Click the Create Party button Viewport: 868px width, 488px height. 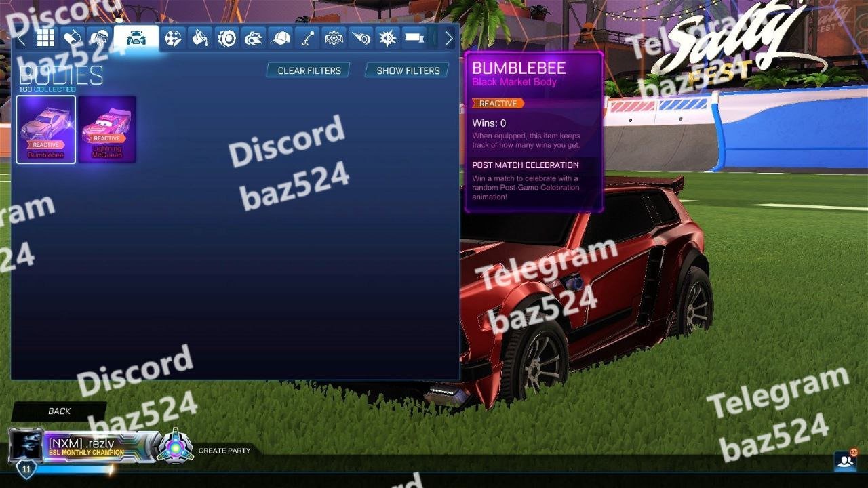[224, 451]
